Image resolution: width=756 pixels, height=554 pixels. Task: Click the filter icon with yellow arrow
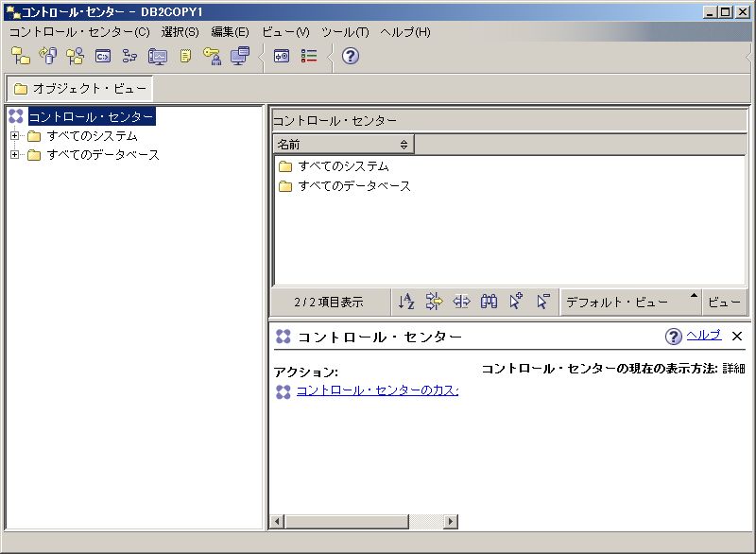(x=434, y=302)
